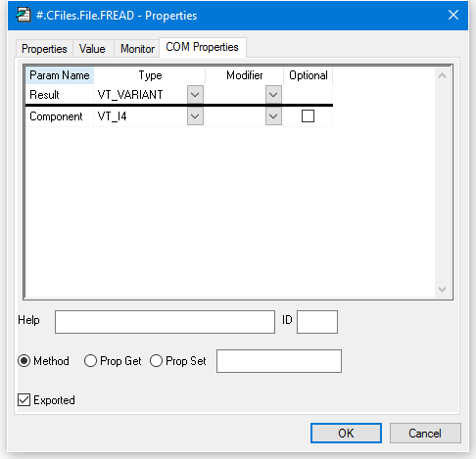The width and height of the screenshot is (476, 459).
Task: Select the Method radio button
Action: [24, 361]
